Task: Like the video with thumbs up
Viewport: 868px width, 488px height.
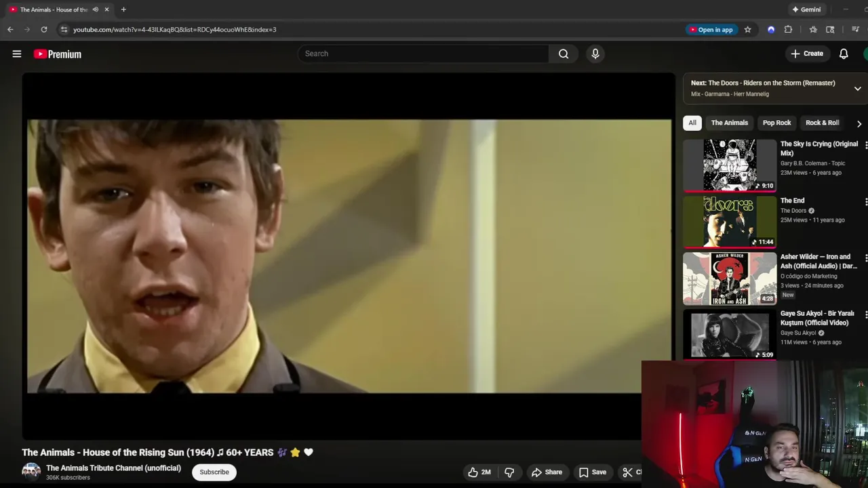Action: tap(479, 472)
